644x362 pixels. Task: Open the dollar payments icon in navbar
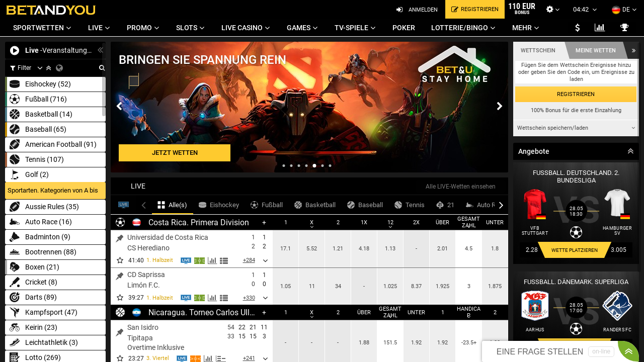(x=577, y=28)
